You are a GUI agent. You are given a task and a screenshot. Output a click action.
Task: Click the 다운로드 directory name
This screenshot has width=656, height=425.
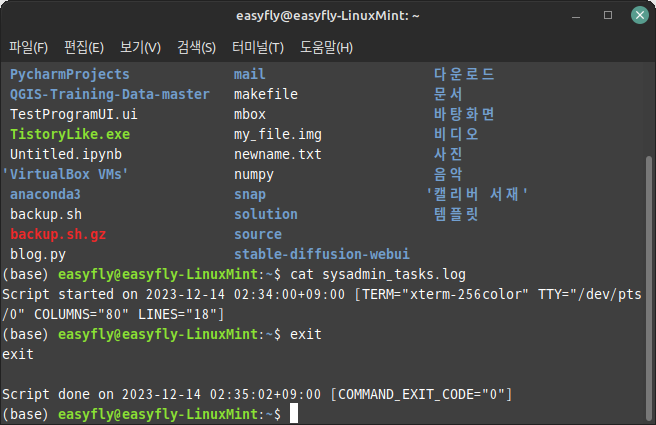point(464,74)
